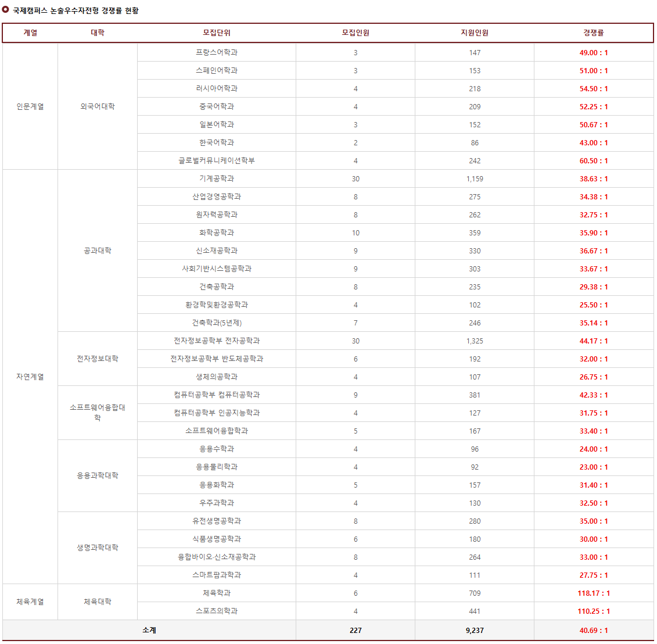Select the 체육학과 cell
Image resolution: width=657 pixels, height=644 pixels.
(x=217, y=593)
